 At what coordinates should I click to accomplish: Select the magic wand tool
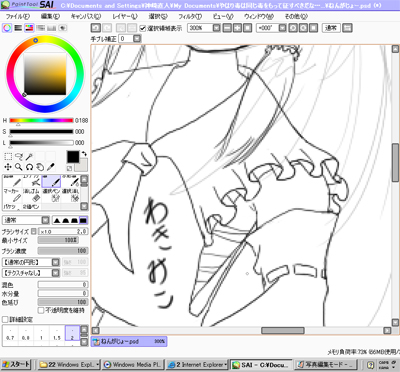point(29,156)
